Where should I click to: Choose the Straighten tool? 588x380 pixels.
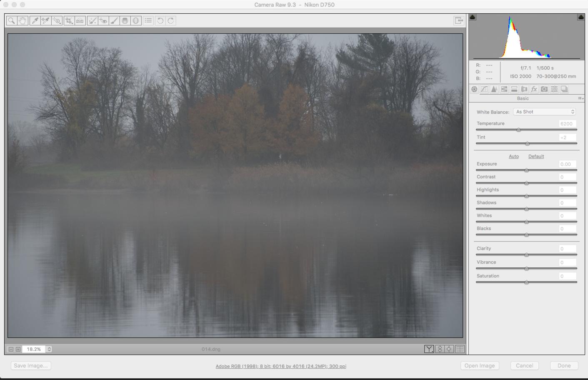click(x=80, y=20)
